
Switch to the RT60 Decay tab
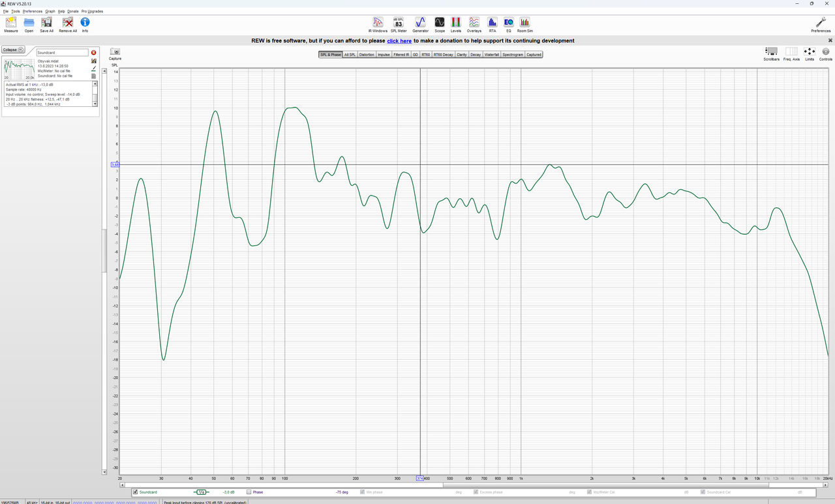[444, 55]
